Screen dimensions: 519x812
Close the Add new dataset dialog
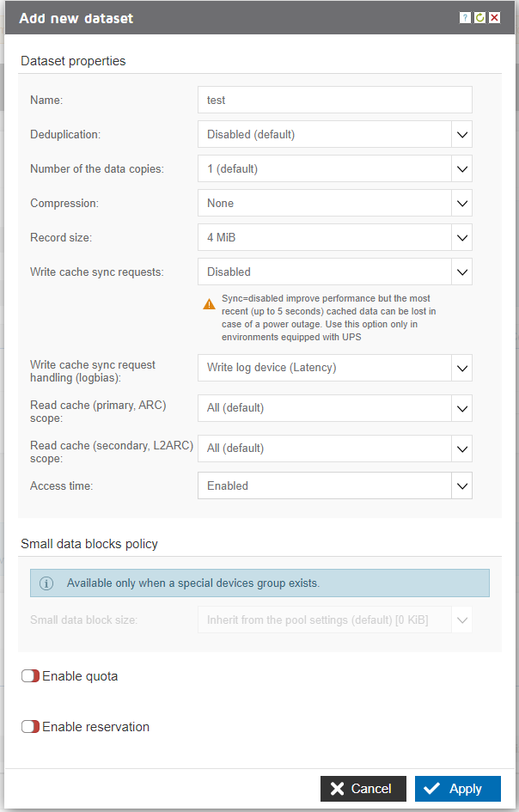[x=495, y=18]
